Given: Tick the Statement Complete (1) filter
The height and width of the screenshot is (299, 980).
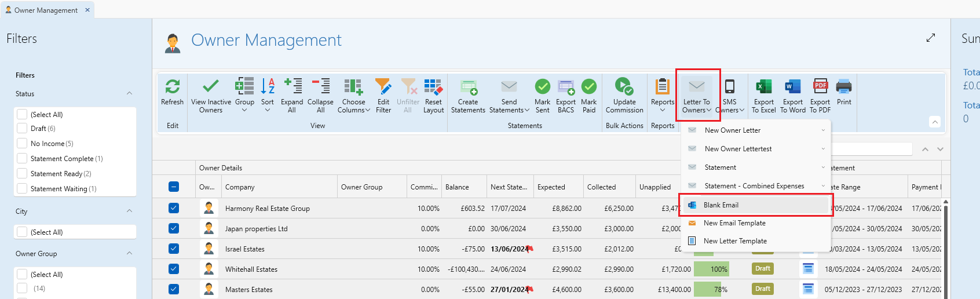Looking at the screenshot, I should [x=22, y=158].
